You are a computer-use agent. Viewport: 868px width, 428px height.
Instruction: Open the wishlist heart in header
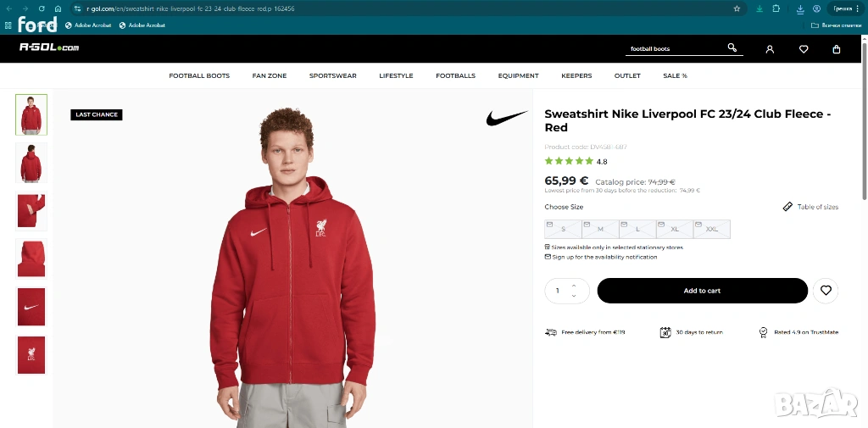click(x=804, y=49)
